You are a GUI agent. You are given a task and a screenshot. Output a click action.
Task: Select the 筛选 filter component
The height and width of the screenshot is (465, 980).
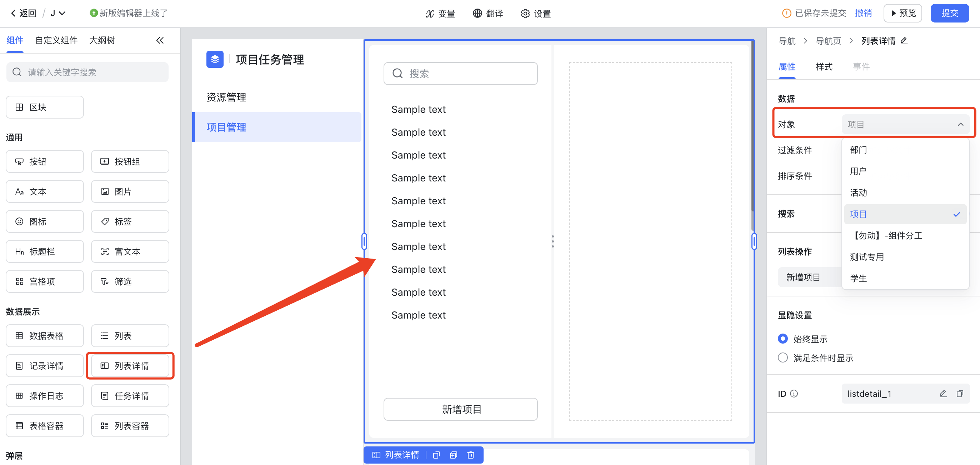130,281
